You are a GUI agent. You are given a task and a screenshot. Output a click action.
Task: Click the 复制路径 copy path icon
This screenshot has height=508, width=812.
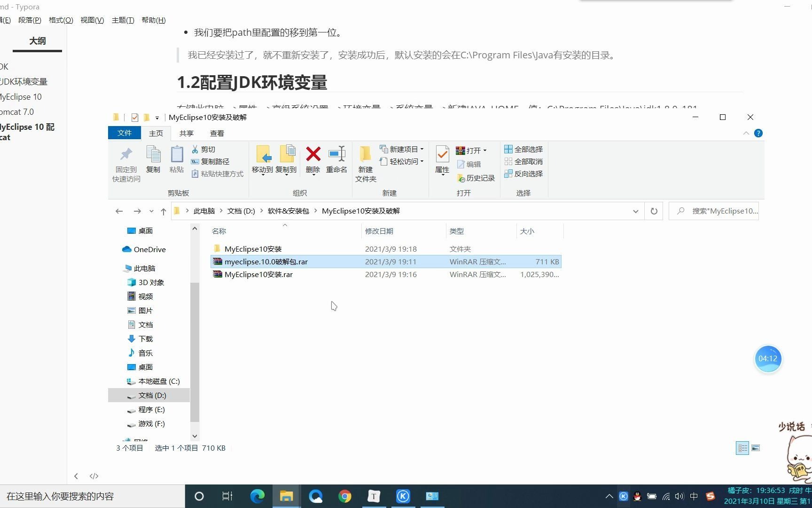point(212,161)
